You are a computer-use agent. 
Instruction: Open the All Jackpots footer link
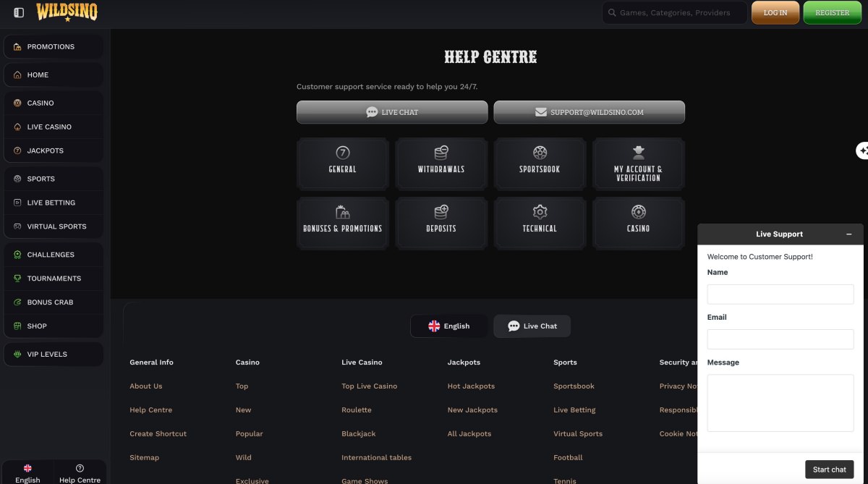pos(469,434)
